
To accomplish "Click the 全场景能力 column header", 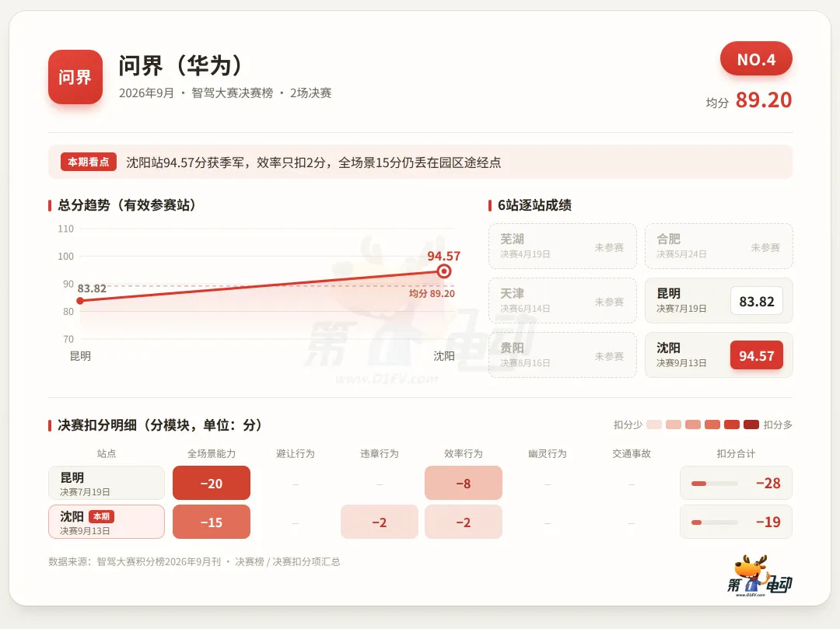I will pos(212,453).
